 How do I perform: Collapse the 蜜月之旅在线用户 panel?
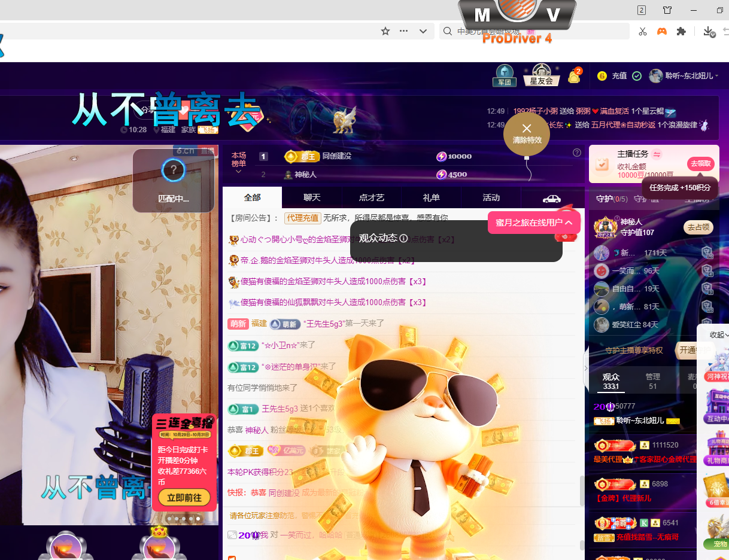click(569, 223)
